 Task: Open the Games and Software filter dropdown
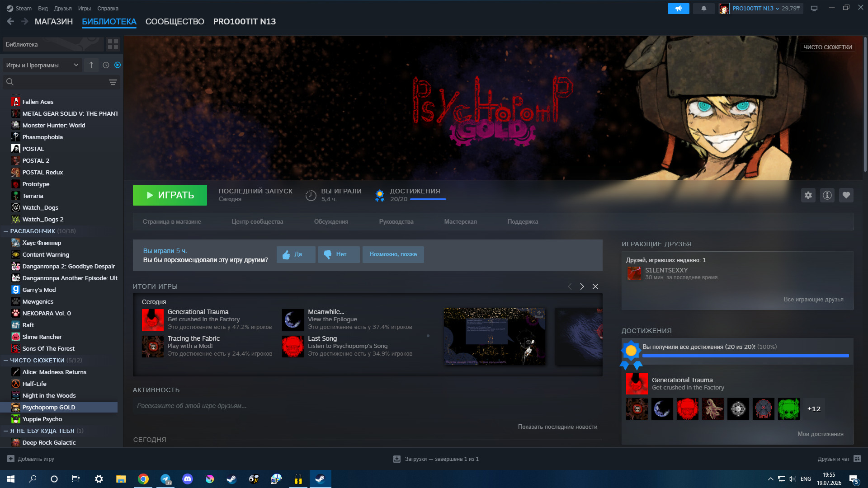[x=42, y=65]
